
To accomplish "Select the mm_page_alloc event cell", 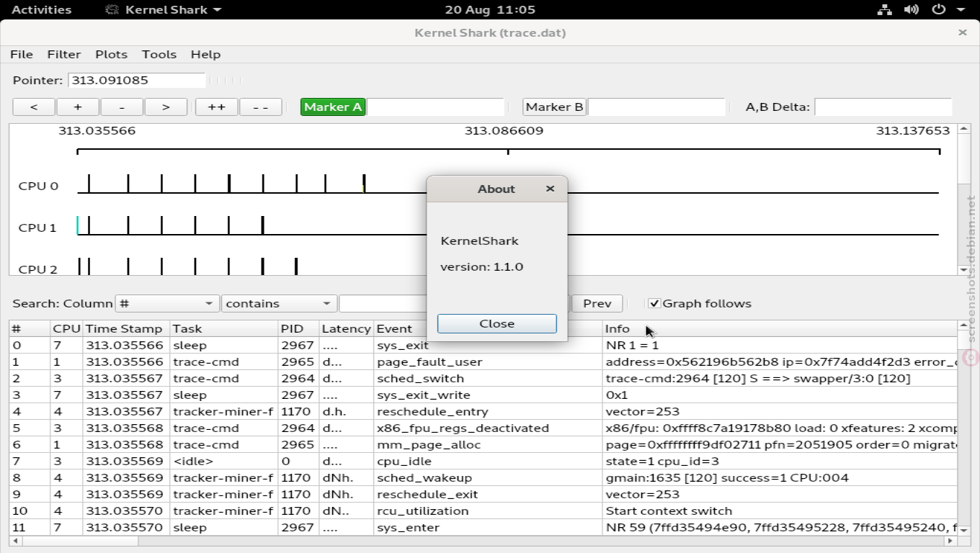I will pos(489,444).
